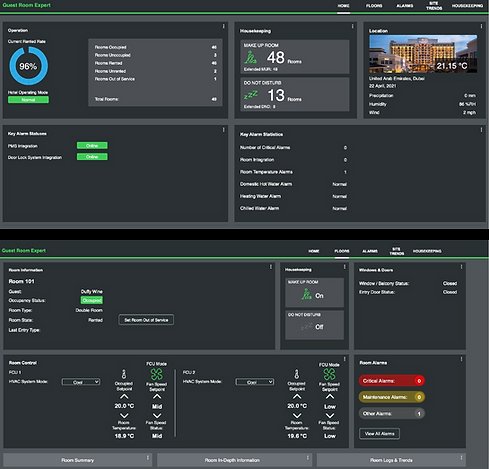Viewport: 489px width, 469px height.
Task: Decrease the FCU 1 fan speed setpoint below Mid
Action: pyautogui.click(x=157, y=416)
